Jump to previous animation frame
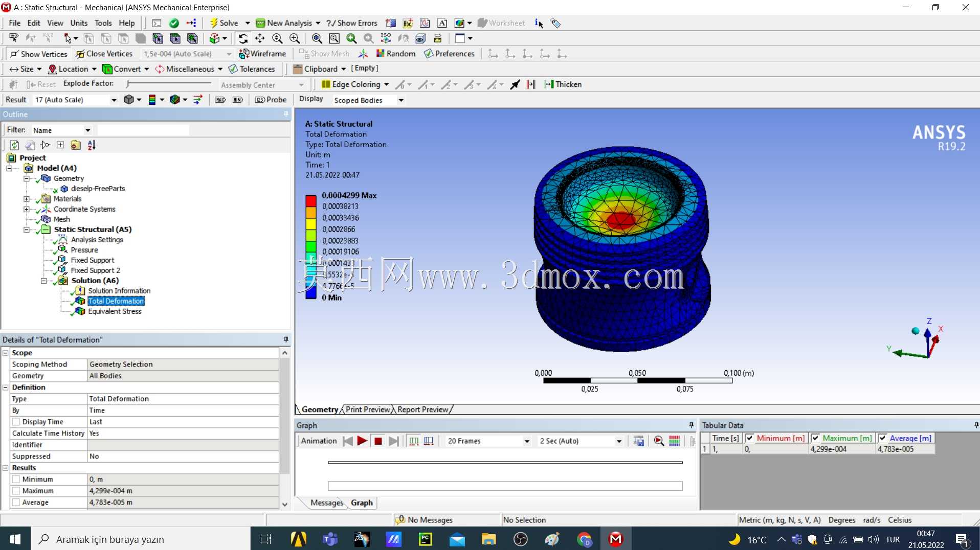The width and height of the screenshot is (980, 550). [348, 441]
